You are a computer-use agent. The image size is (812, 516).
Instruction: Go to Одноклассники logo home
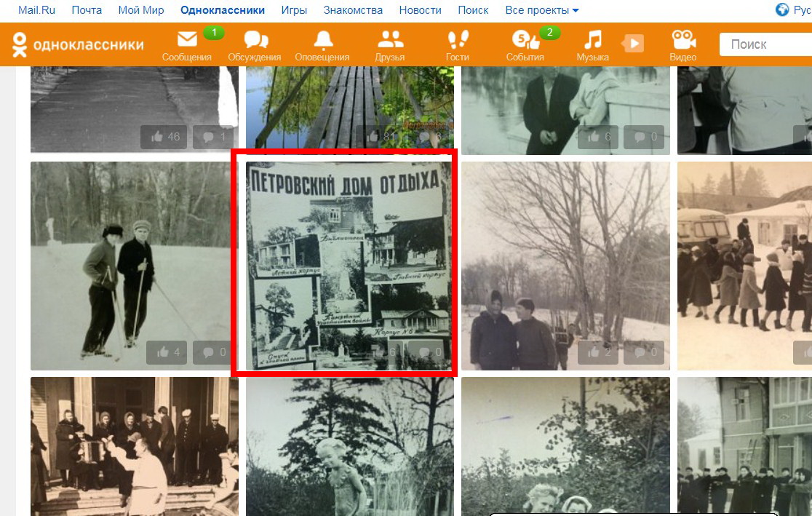pos(78,44)
